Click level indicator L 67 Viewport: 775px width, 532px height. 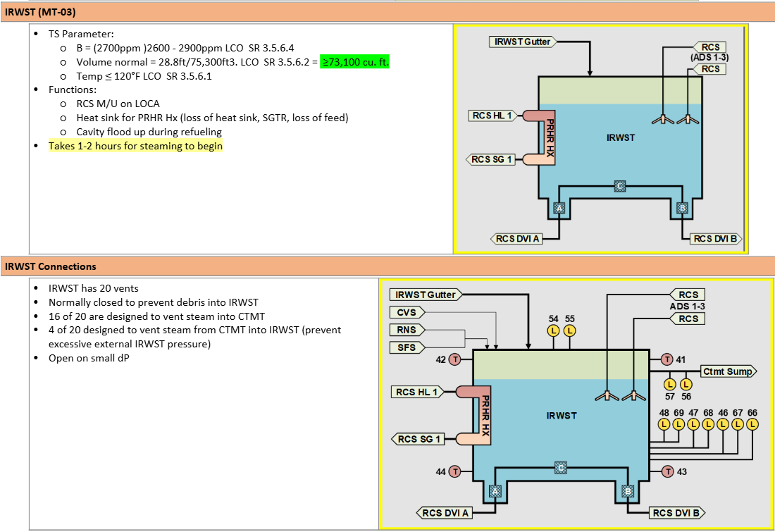[738, 424]
